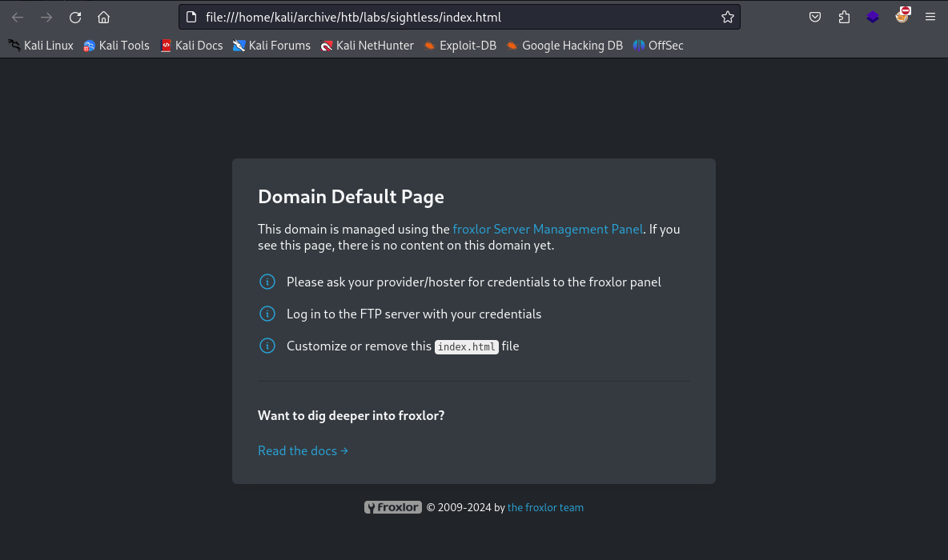This screenshot has width=948, height=560.
Task: Click the browser Forward arrow button
Action: [x=46, y=18]
